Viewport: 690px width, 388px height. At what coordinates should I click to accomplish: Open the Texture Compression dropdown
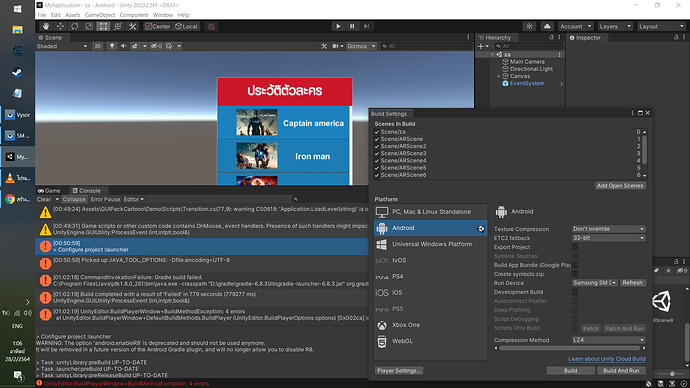click(x=609, y=229)
